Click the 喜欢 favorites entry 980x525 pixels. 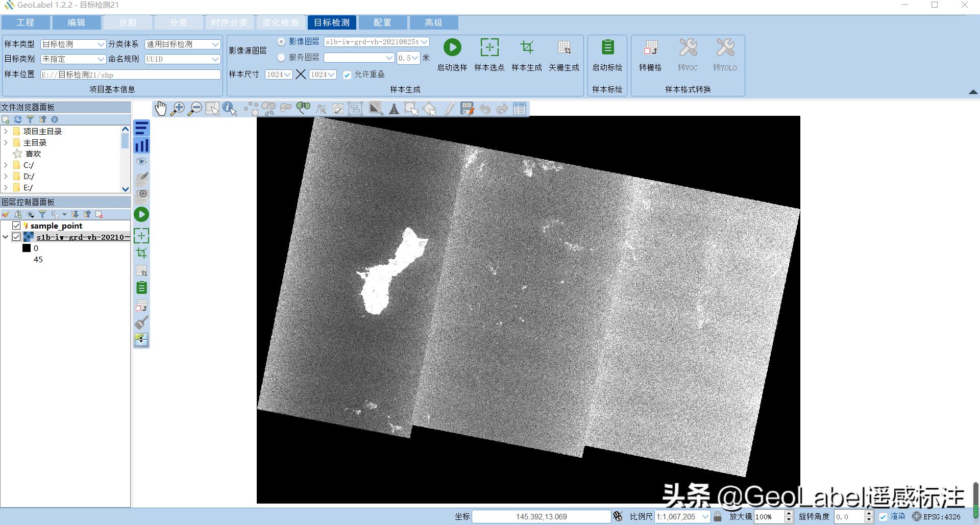tap(33, 154)
